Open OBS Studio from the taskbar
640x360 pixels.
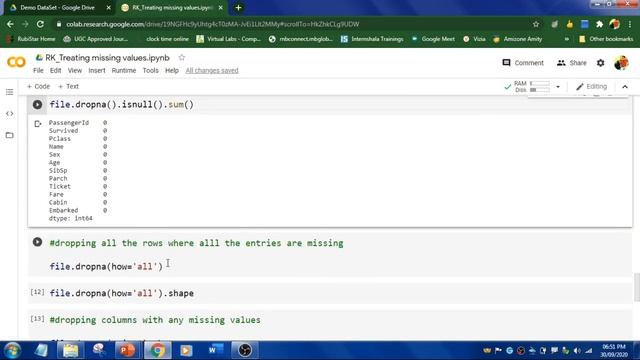tap(244, 350)
